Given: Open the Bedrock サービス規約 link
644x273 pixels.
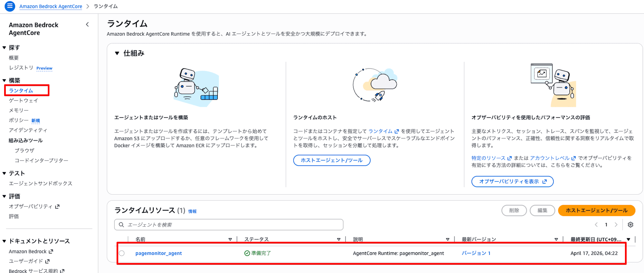Looking at the screenshot, I should coord(33,271).
